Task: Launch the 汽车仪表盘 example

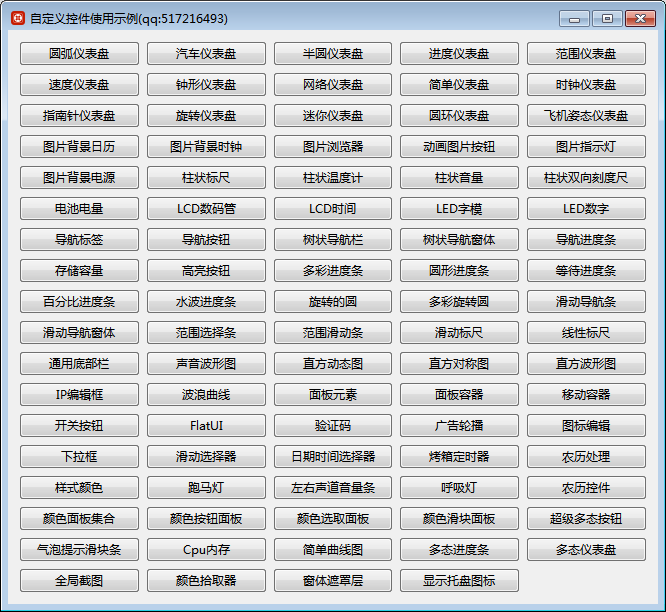Action: pyautogui.click(x=206, y=54)
